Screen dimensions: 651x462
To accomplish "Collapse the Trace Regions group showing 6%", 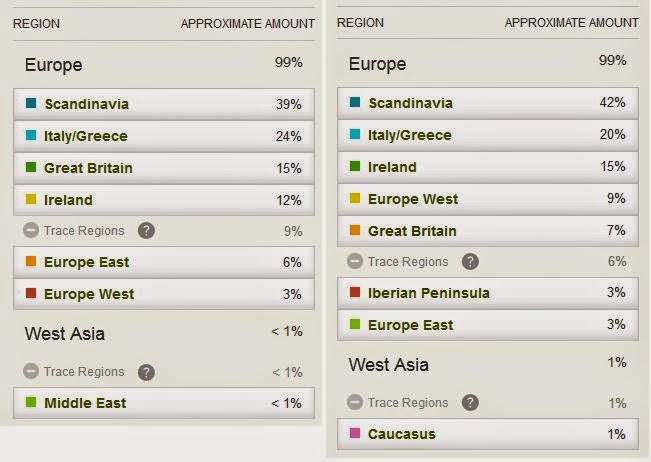I will pyautogui.click(x=355, y=262).
